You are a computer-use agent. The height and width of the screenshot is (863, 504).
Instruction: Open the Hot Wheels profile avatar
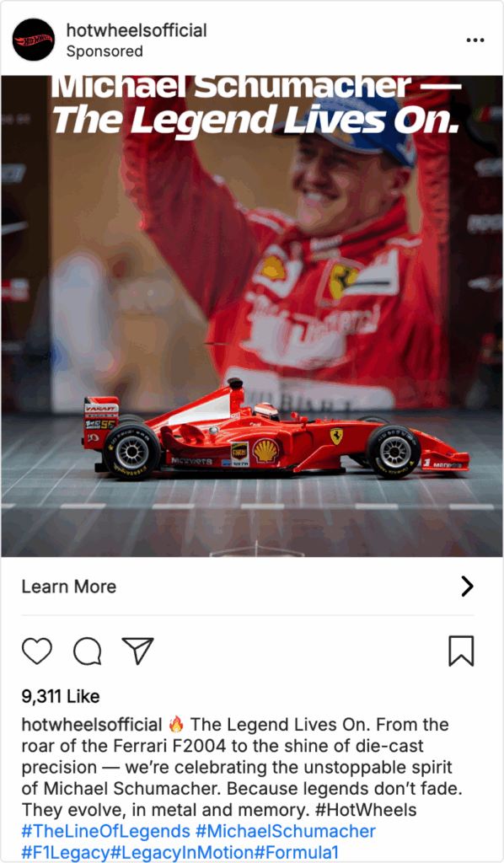(34, 40)
